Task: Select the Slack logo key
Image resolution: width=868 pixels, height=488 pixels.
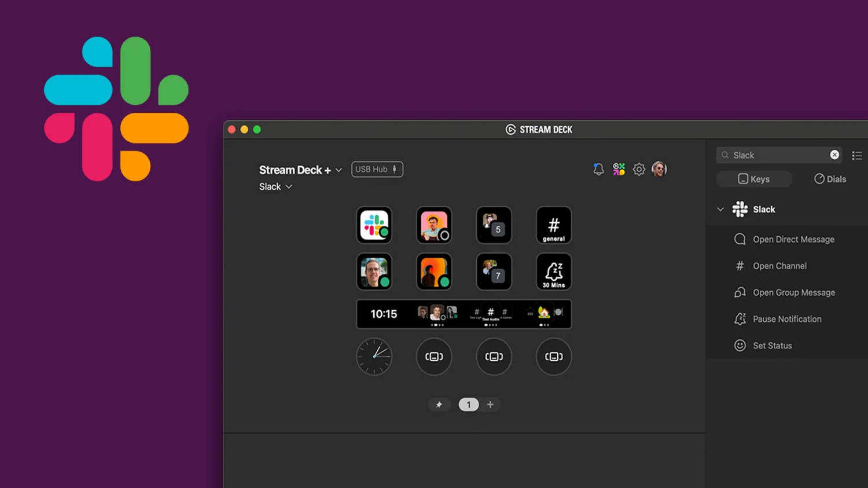Action: point(374,225)
